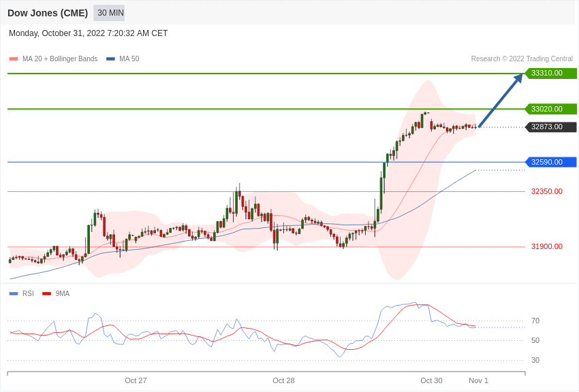Click the RSI 30 level label
Screen dimensions: 579x392
point(535,360)
